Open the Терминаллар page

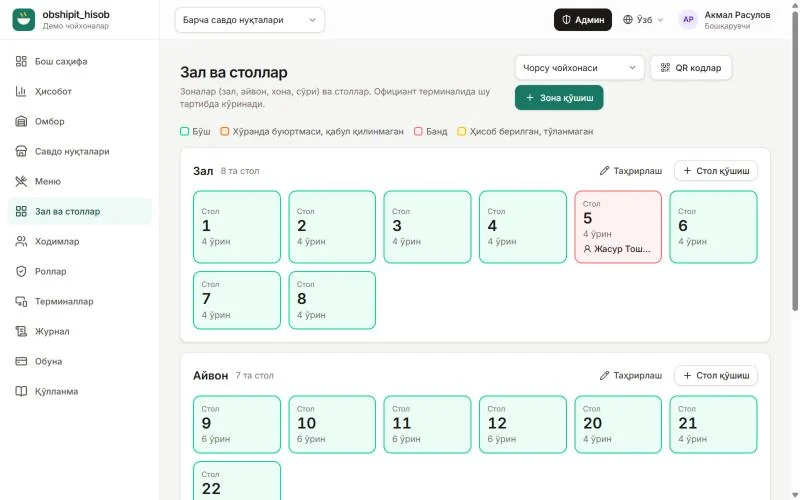(80, 302)
